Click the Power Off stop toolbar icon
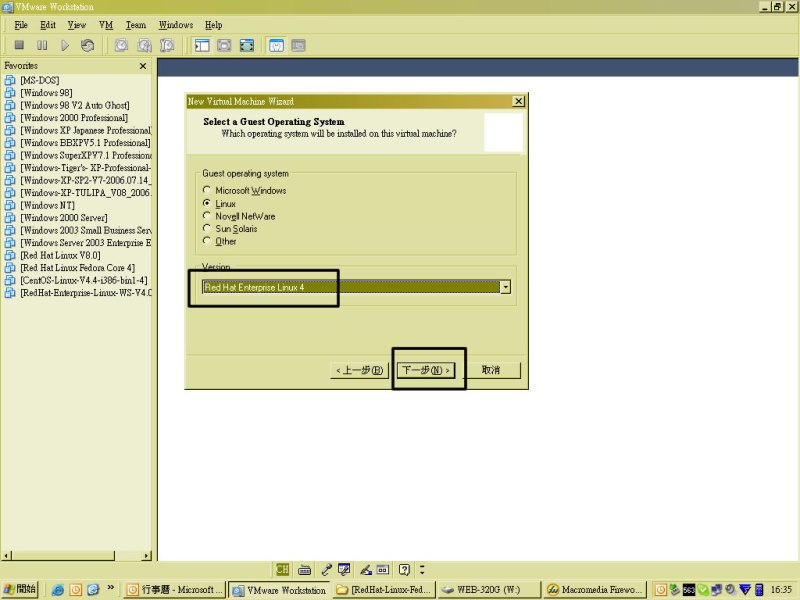This screenshot has height=600, width=800. coord(19,45)
